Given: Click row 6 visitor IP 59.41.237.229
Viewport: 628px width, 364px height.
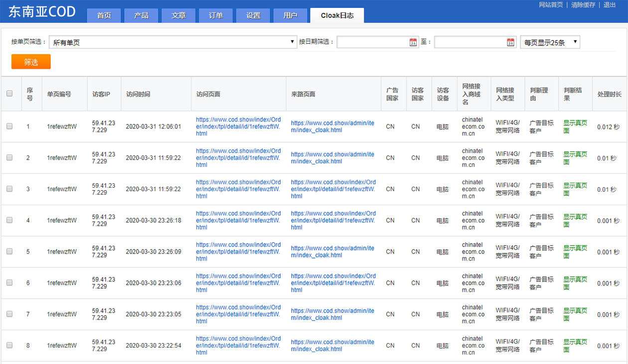Looking at the screenshot, I should [x=104, y=283].
